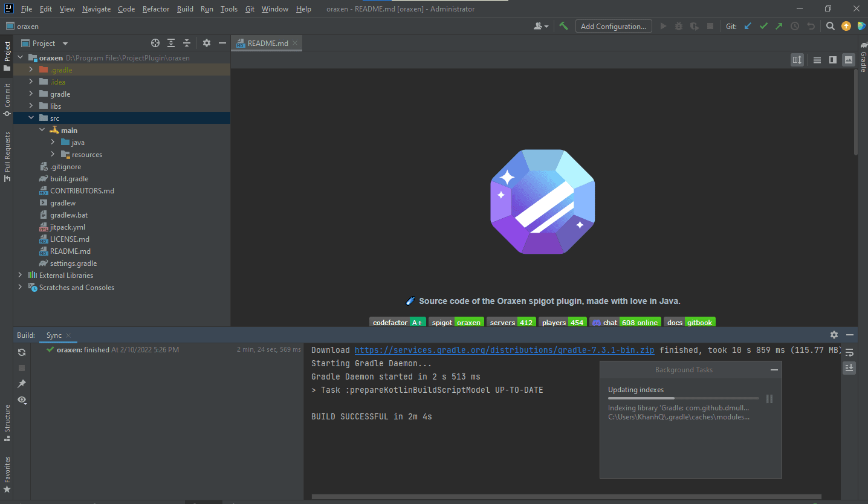Click the Gradle sync refresh icon in Build panel
The width and height of the screenshot is (868, 504).
22,352
